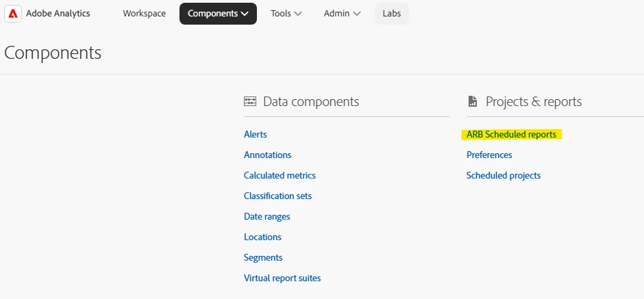The image size is (644, 299).
Task: Open Virtual report suites
Action: click(x=282, y=278)
